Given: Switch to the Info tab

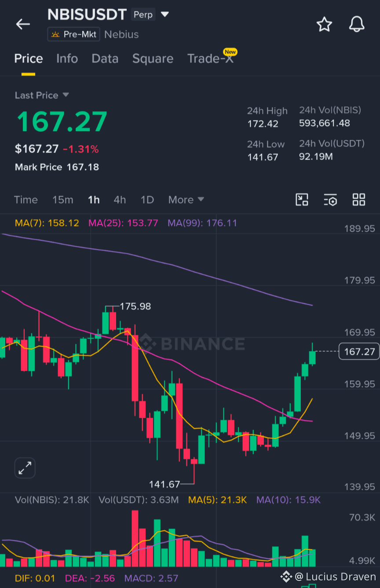Looking at the screenshot, I should [x=67, y=58].
